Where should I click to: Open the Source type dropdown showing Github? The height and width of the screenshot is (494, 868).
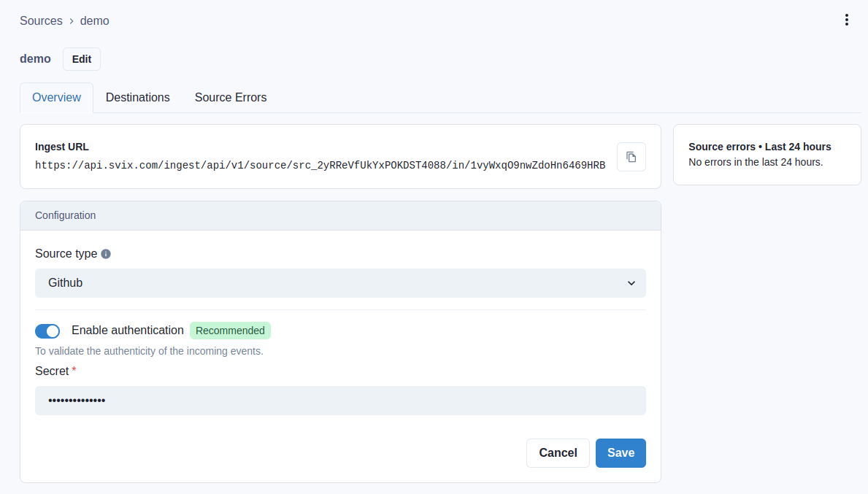pos(340,283)
